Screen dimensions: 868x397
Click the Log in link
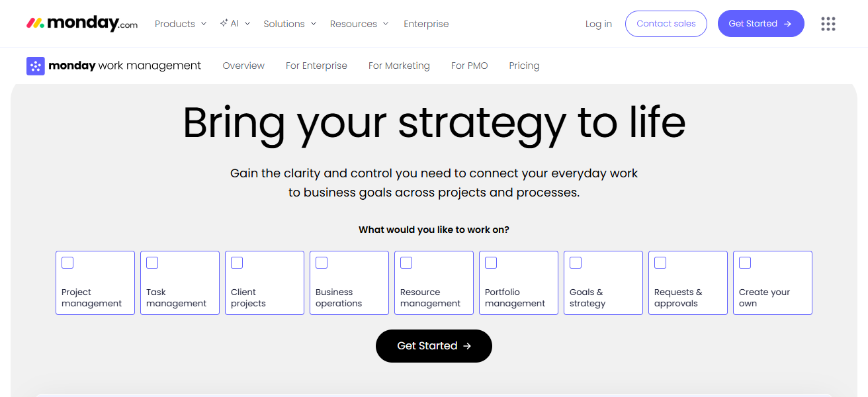598,24
